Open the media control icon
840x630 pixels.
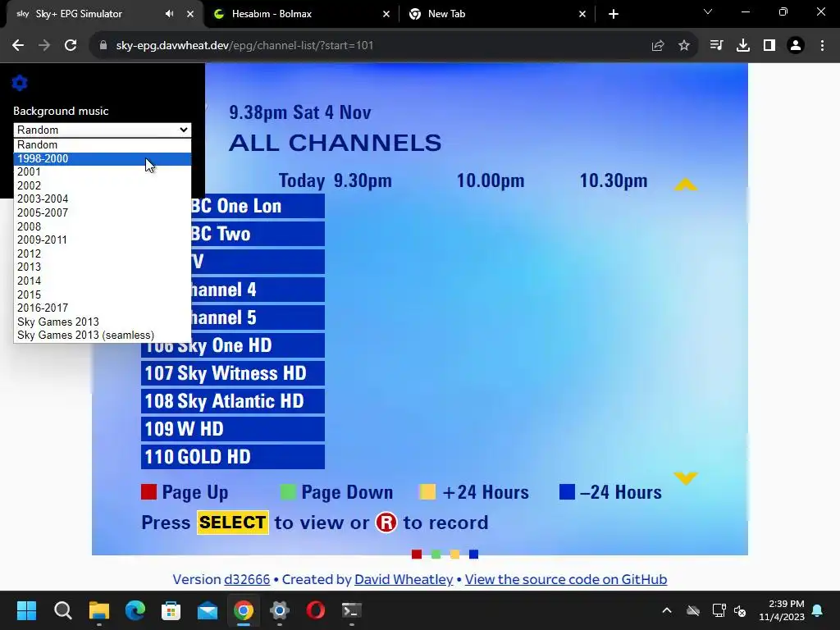tap(716, 46)
